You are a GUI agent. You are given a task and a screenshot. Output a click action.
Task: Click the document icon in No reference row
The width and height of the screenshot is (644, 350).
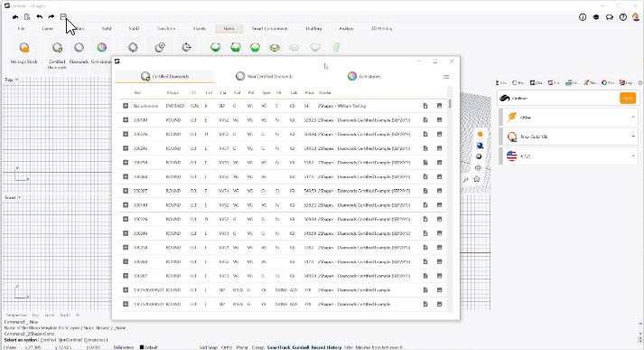click(x=425, y=106)
